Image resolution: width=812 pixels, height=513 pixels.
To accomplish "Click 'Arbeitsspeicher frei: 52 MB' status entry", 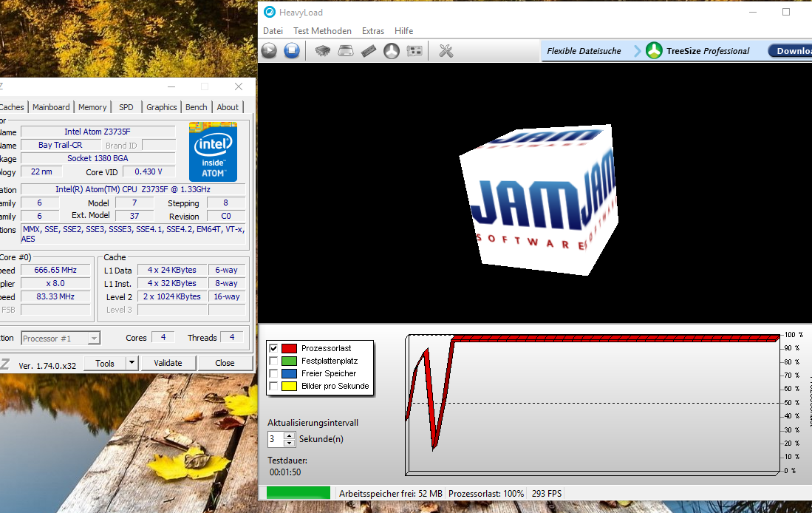I will [390, 493].
